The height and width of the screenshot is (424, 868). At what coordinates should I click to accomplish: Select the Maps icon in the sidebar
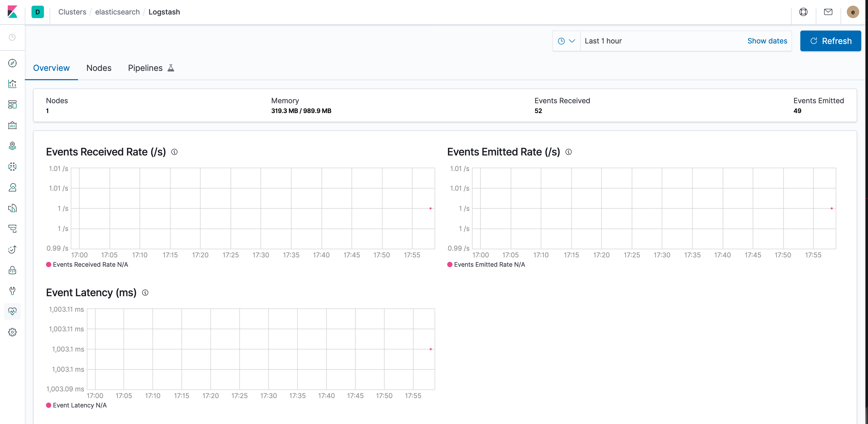(x=12, y=146)
